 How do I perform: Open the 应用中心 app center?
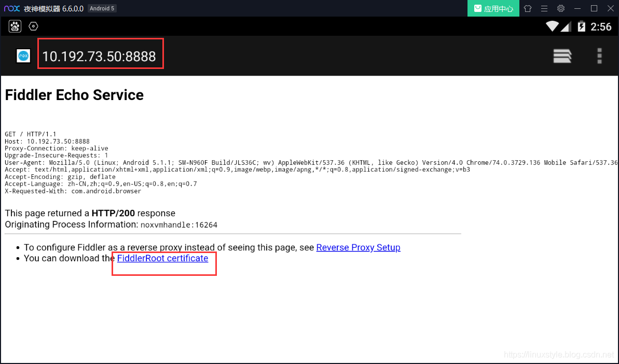point(493,8)
